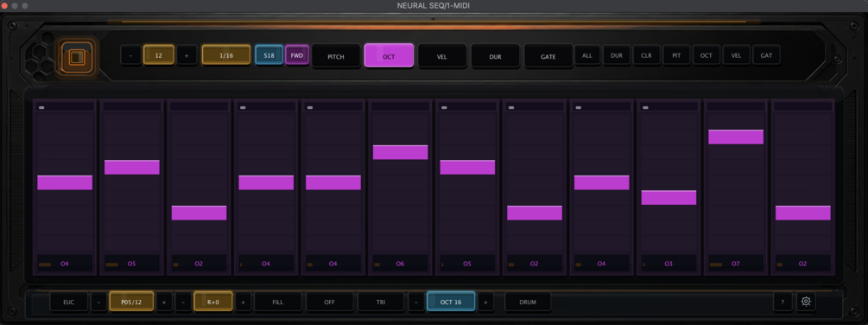Screen dimensions: 868x325
Task: Click the small DUR button beside ALL
Action: coord(617,55)
